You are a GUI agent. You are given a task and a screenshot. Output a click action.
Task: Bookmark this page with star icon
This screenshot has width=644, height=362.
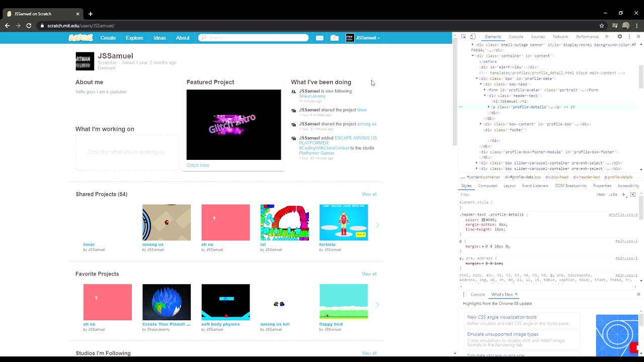coord(602,26)
